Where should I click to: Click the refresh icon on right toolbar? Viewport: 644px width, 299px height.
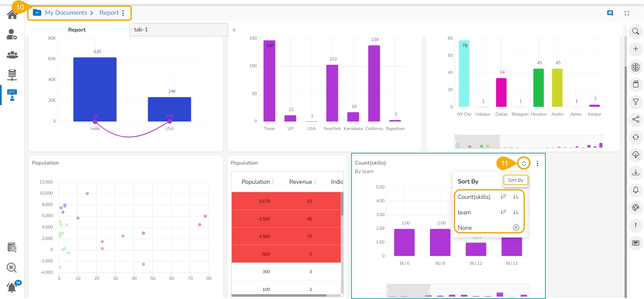coord(636,137)
